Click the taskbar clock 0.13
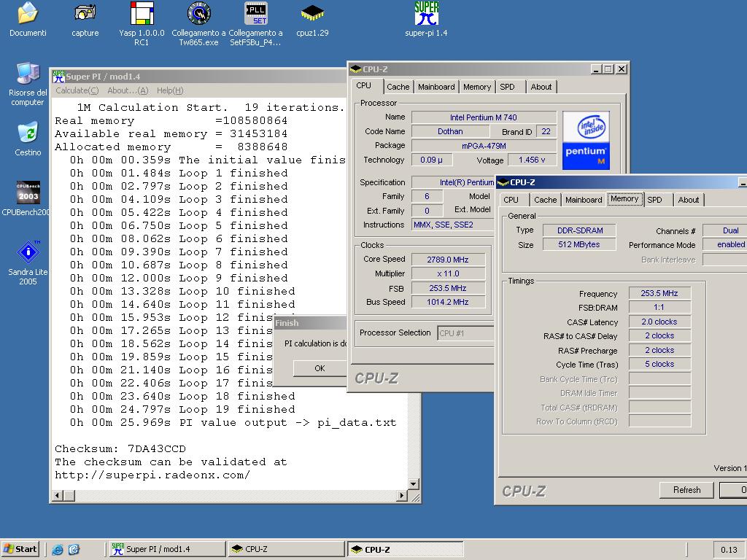Viewport: 747px width, 560px height. 729,550
